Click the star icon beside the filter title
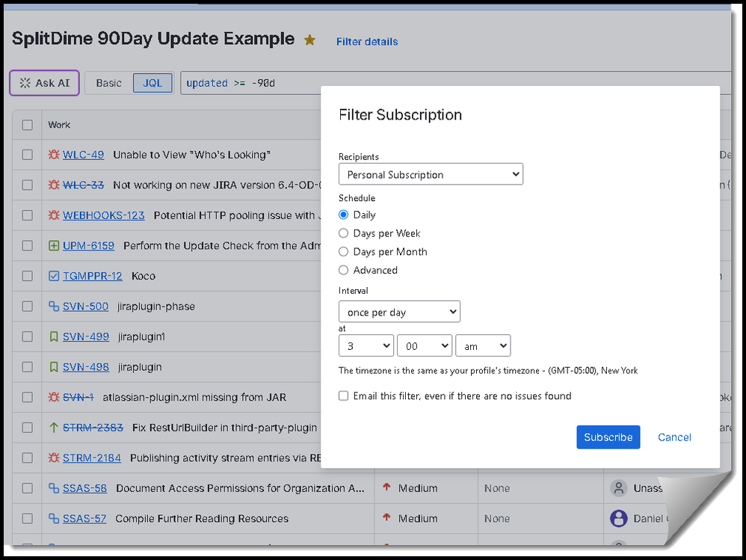Screen dimensions: 746x560 coord(309,40)
